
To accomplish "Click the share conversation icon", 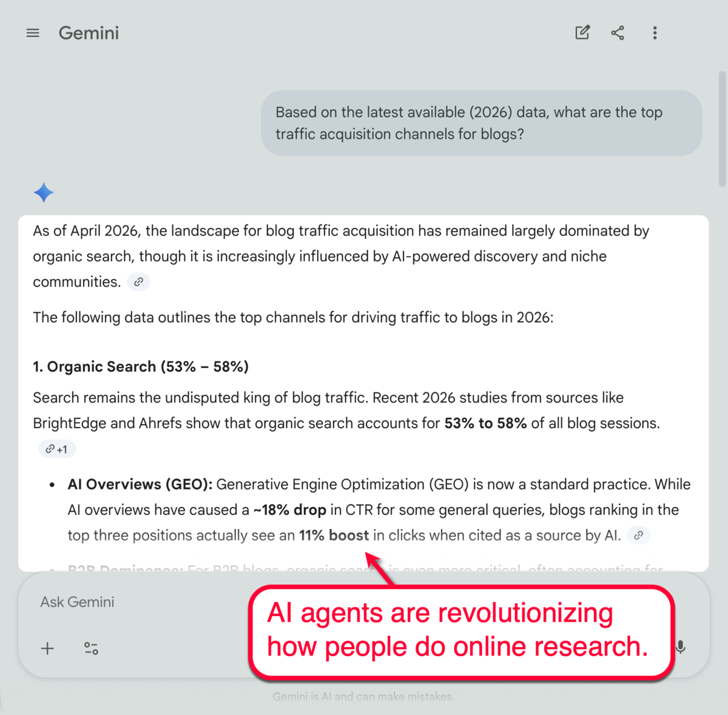I will pos(618,33).
